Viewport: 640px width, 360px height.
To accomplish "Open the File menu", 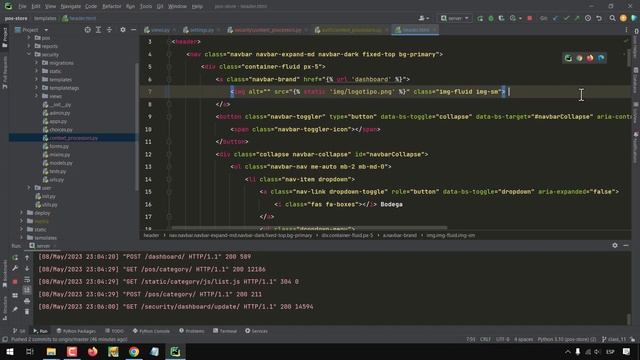I will click(x=22, y=7).
